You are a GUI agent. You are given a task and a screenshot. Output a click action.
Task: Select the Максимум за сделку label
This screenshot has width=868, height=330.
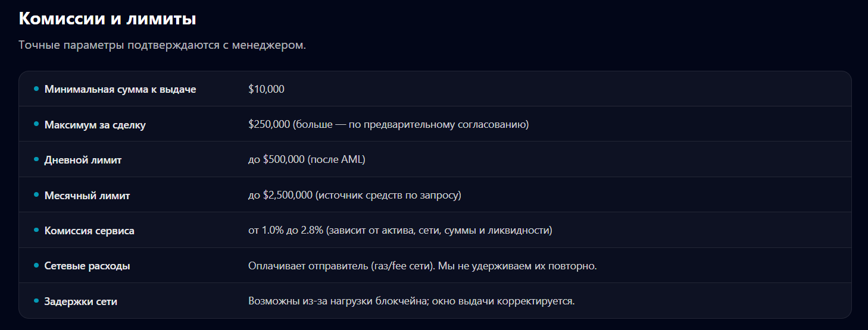[95, 125]
